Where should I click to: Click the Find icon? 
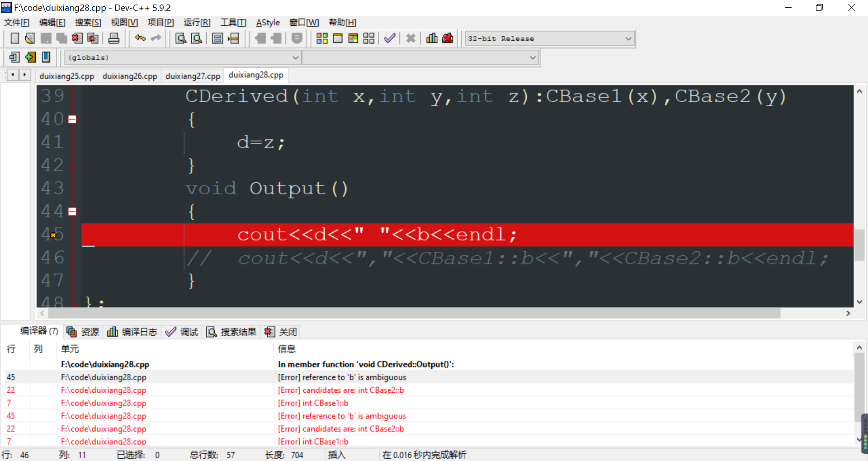181,38
